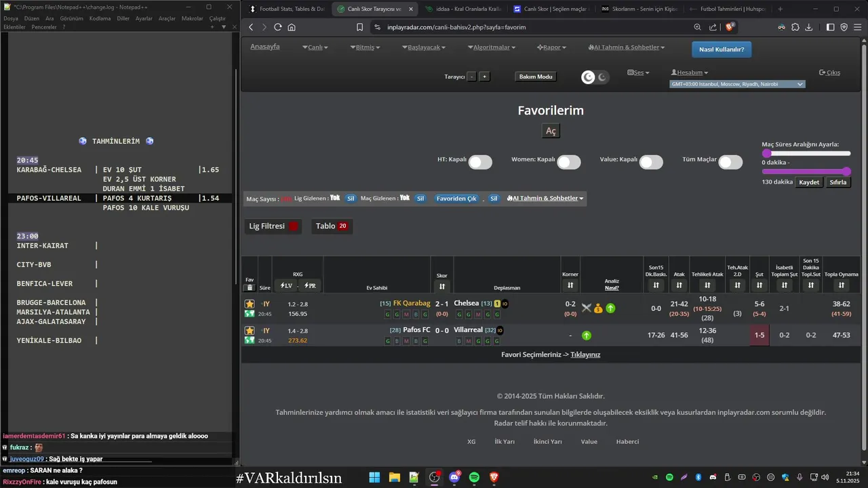The width and height of the screenshot is (868, 488).
Task: Click the Nasıl Kullanılır? button
Action: tap(722, 49)
